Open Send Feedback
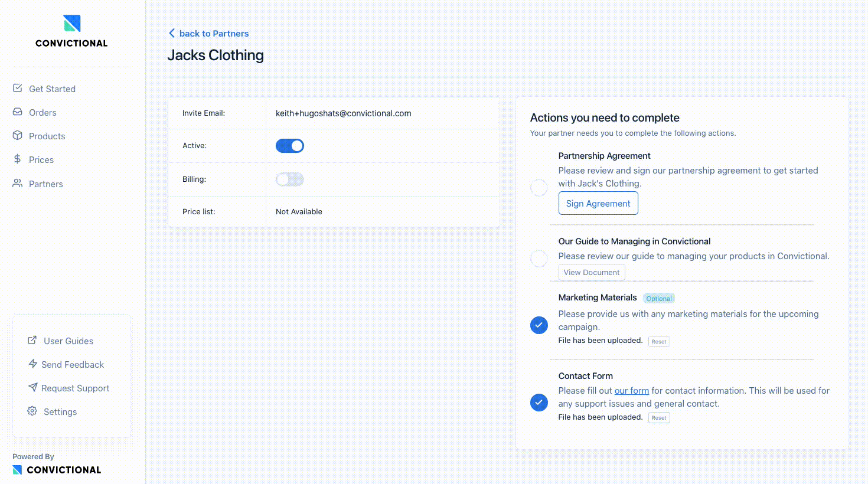 point(72,364)
